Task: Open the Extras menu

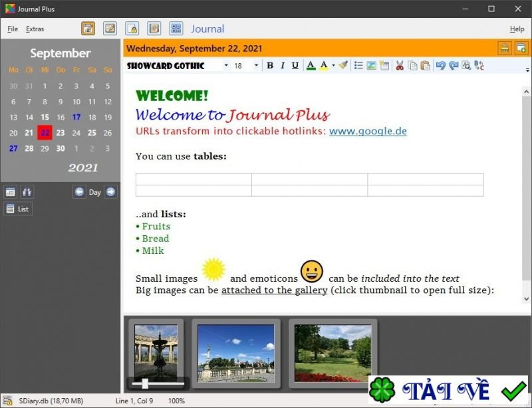Action: [x=35, y=29]
